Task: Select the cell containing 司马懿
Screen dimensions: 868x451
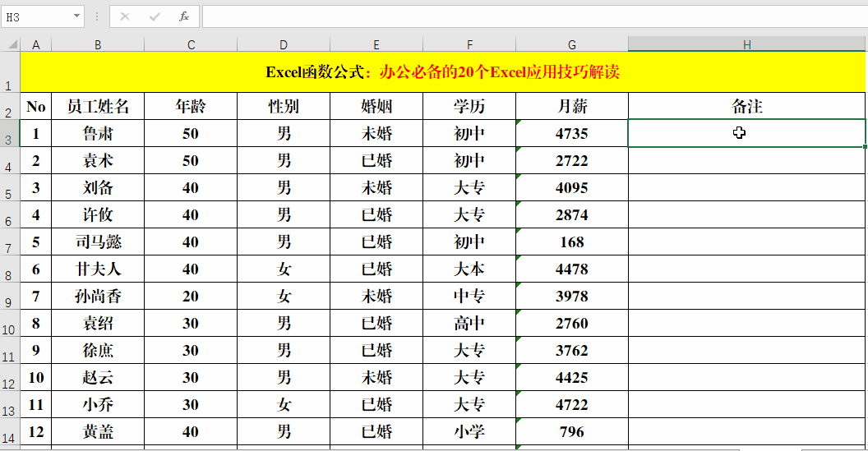Action: click(x=98, y=242)
